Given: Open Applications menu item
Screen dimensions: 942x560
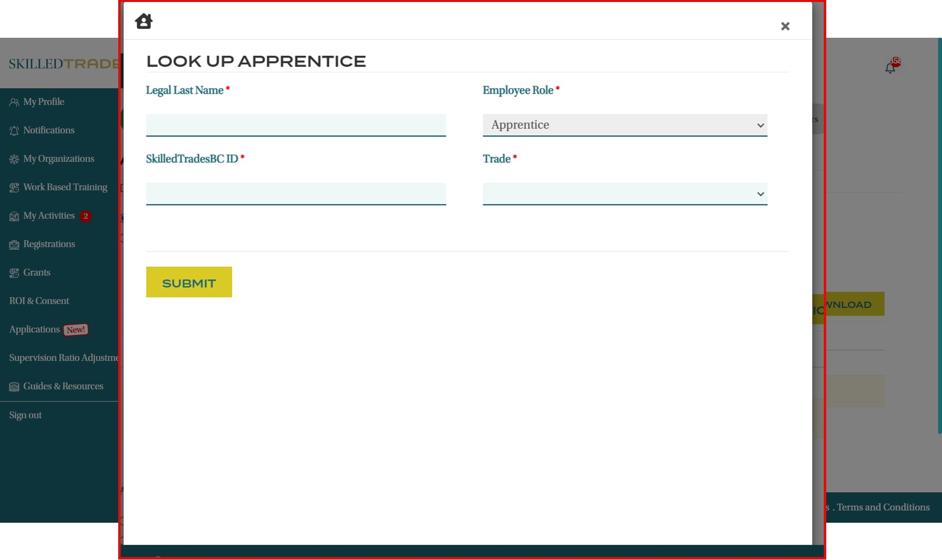Looking at the screenshot, I should 34,330.
